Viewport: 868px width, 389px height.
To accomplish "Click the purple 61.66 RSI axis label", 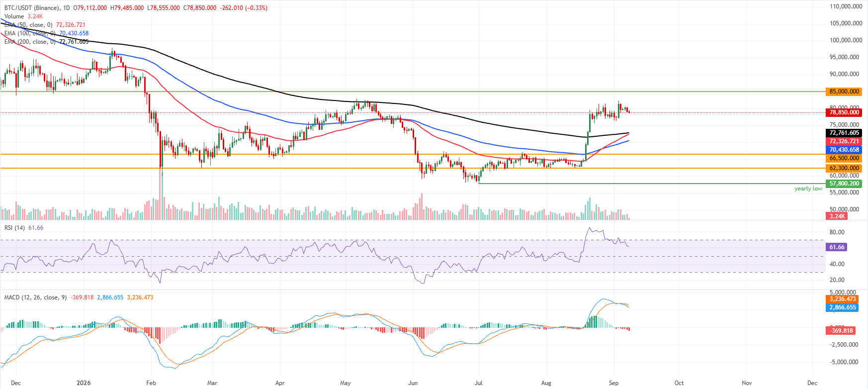I will (837, 247).
